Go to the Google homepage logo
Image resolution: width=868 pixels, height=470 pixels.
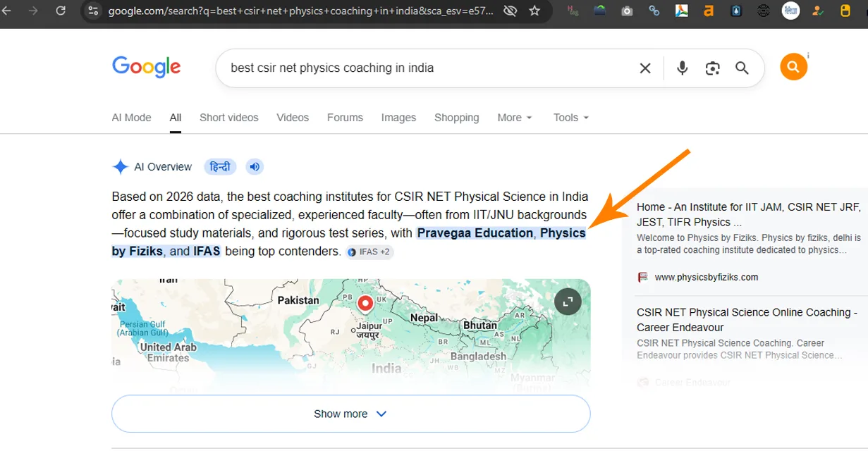tap(147, 68)
